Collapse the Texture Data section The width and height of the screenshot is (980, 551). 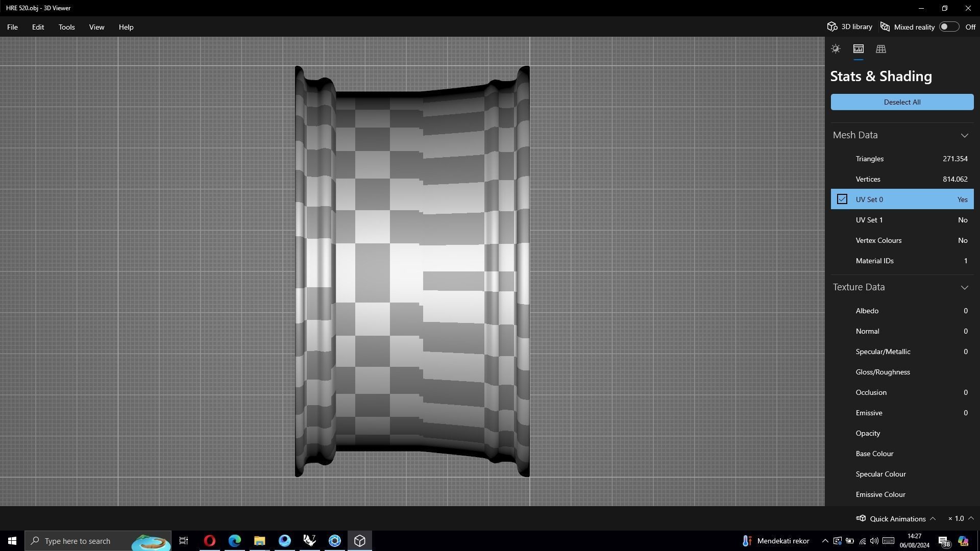tap(964, 287)
